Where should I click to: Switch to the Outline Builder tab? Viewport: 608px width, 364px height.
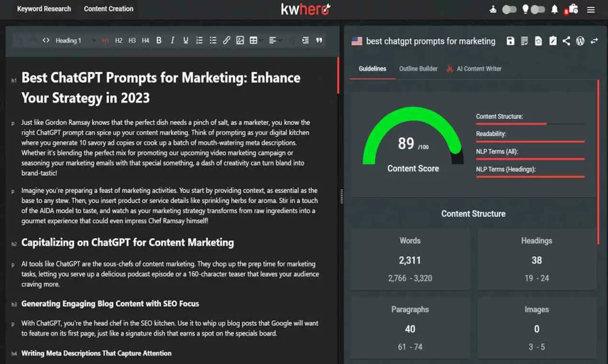coord(418,69)
